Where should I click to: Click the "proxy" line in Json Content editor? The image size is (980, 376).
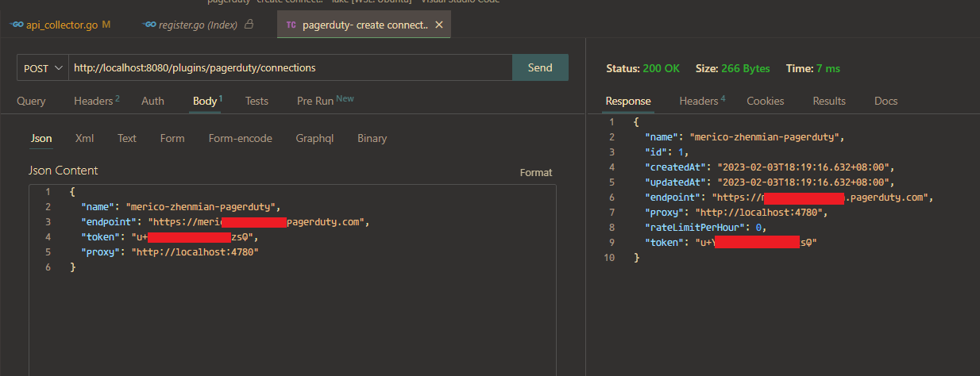tap(170, 252)
